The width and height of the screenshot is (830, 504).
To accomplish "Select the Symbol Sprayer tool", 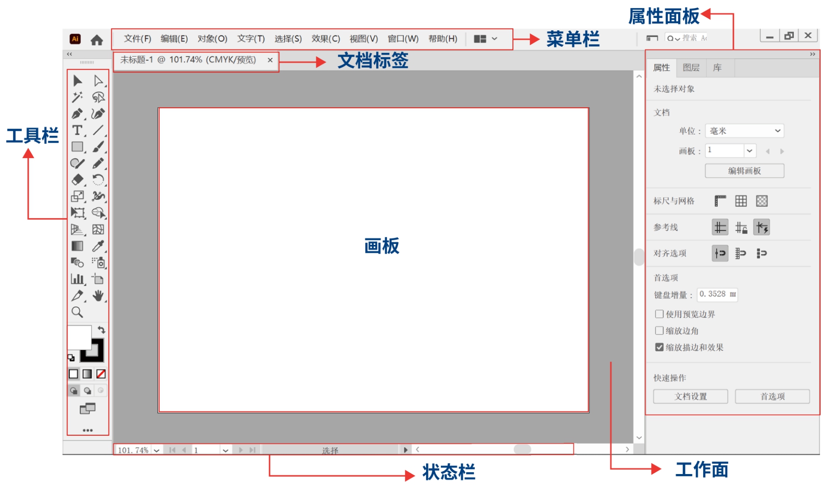I will [x=98, y=262].
